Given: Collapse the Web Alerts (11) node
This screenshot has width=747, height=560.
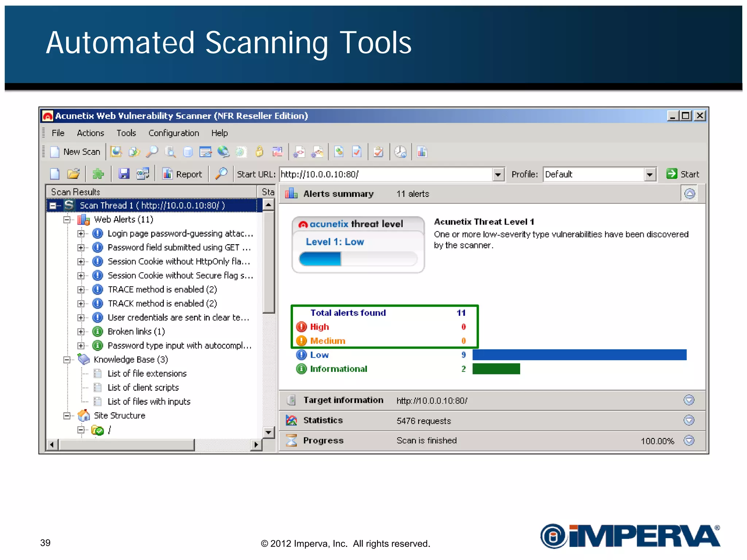Looking at the screenshot, I should (x=67, y=220).
